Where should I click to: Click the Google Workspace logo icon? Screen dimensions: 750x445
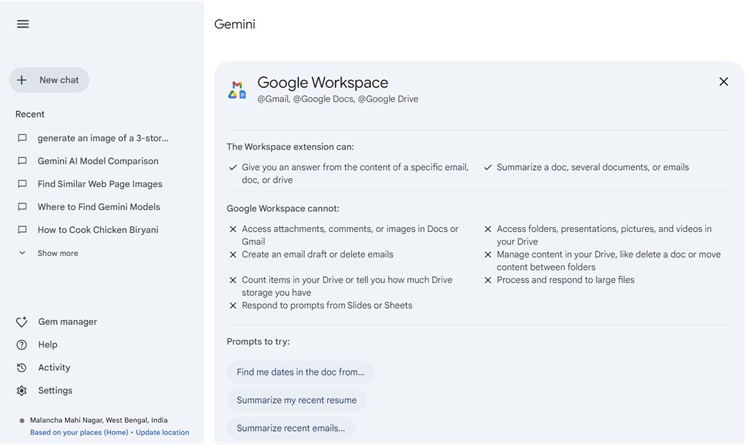237,90
